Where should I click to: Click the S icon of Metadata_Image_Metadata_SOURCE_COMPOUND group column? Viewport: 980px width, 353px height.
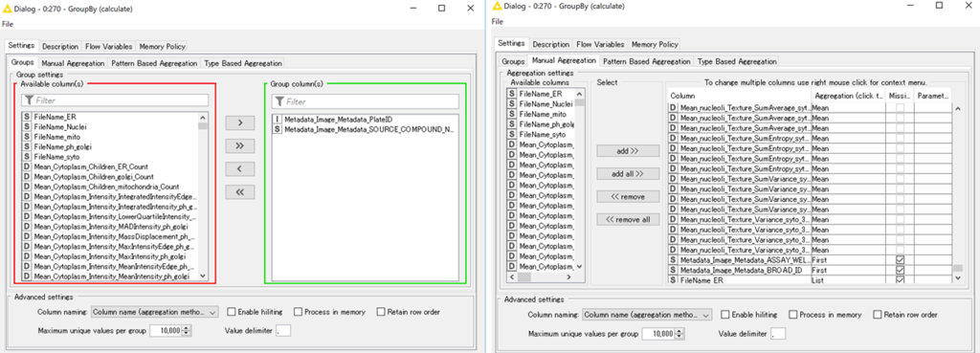278,129
